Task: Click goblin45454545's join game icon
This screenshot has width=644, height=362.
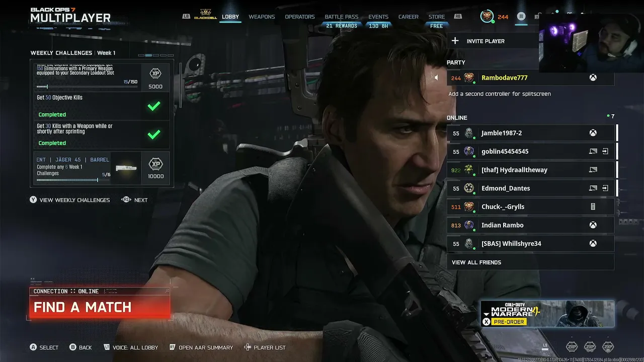Action: (x=605, y=151)
